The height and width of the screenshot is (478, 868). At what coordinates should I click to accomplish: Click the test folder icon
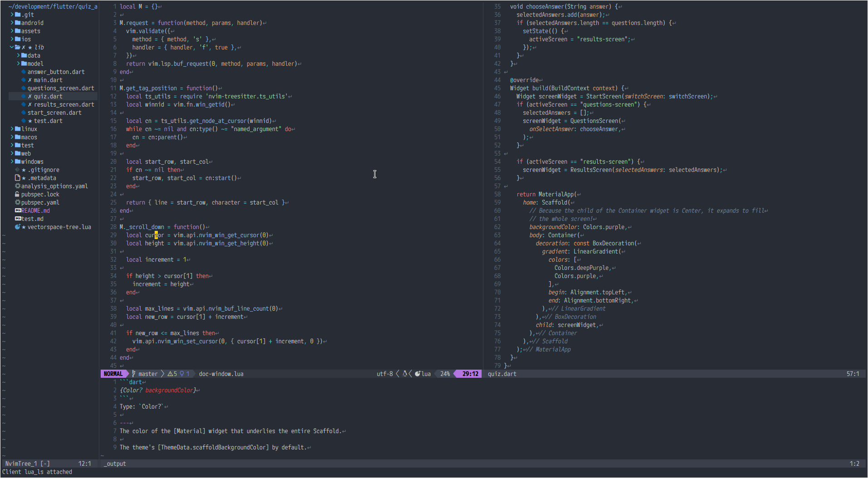[18, 145]
